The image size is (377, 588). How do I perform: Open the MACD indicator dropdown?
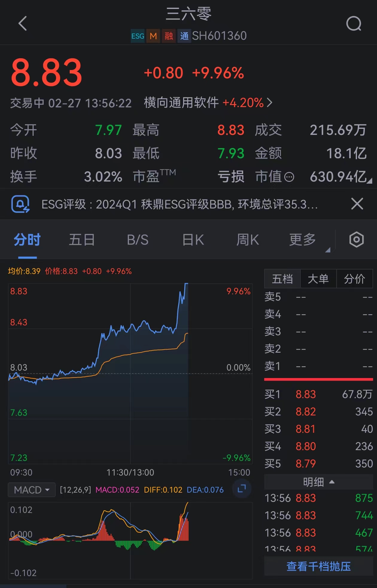coord(32,490)
